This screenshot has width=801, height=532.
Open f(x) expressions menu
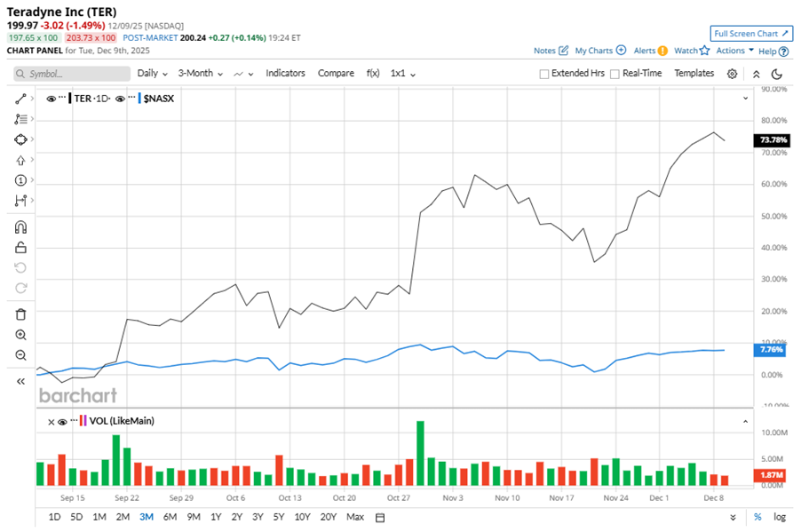(373, 73)
